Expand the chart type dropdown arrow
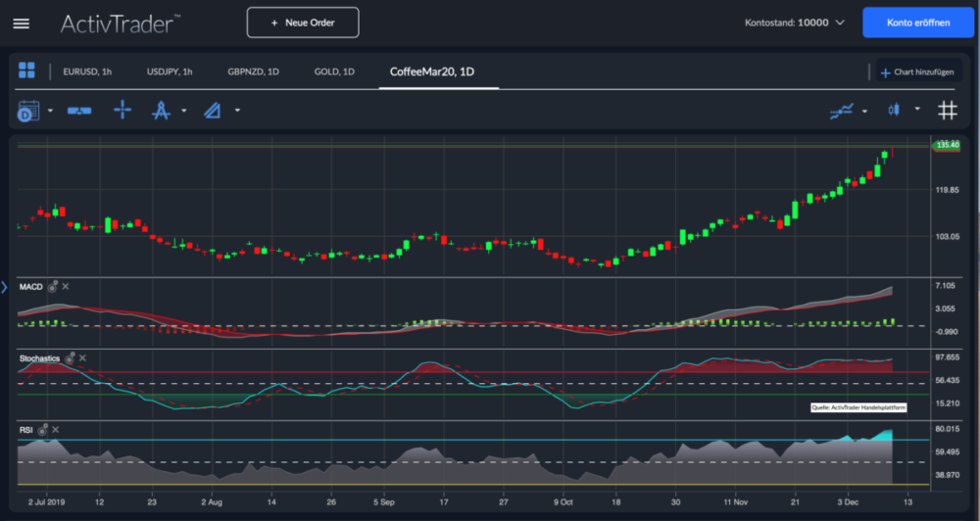980x521 pixels. pos(917,109)
